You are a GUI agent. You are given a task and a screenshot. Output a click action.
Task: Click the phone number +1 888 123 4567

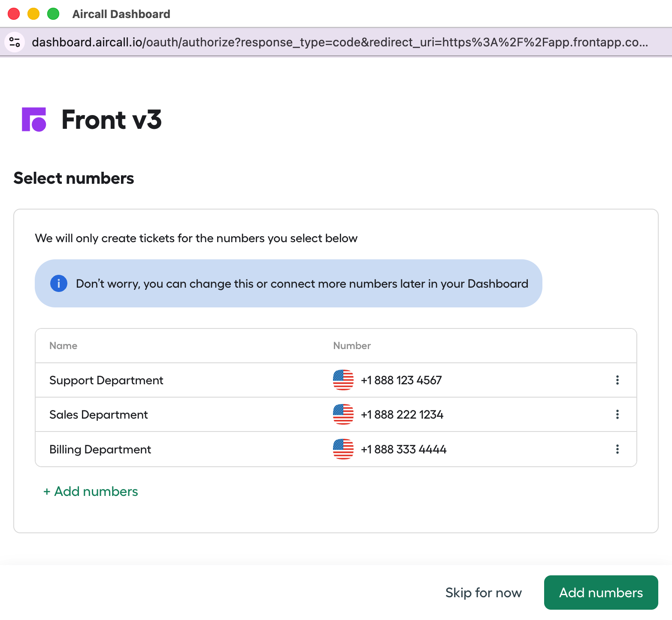pos(401,380)
